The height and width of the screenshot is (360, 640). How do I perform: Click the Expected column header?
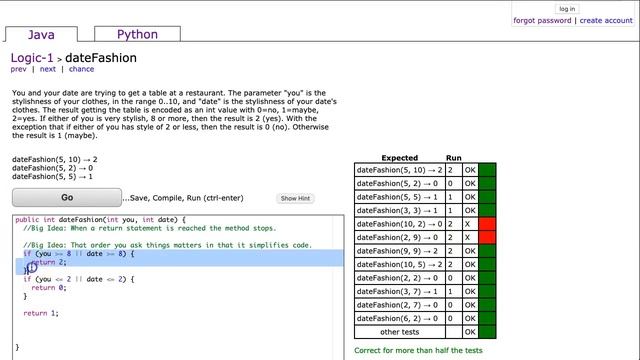coord(400,158)
